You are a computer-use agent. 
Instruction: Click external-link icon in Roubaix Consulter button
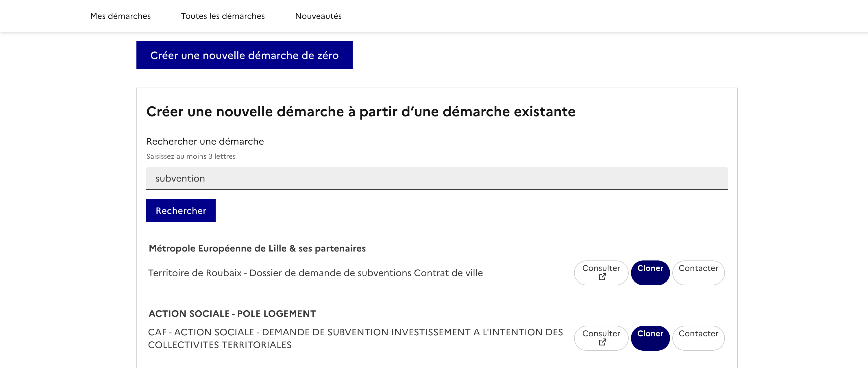602,277
